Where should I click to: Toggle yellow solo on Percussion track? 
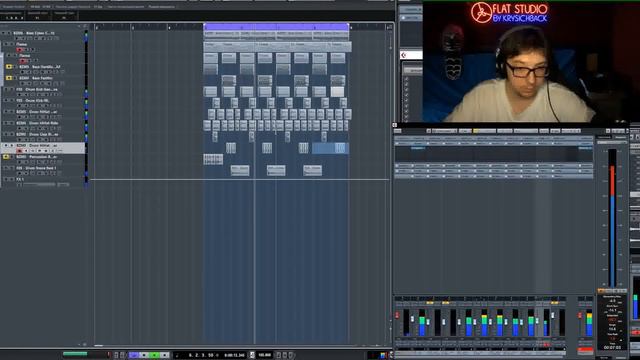point(6,157)
